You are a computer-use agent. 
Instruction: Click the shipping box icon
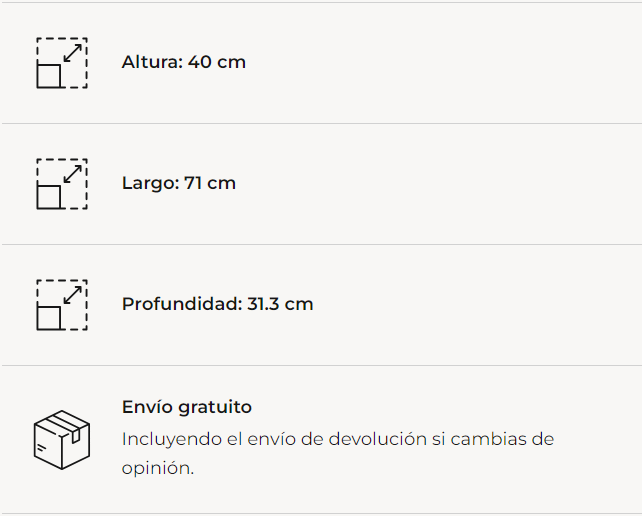62,440
